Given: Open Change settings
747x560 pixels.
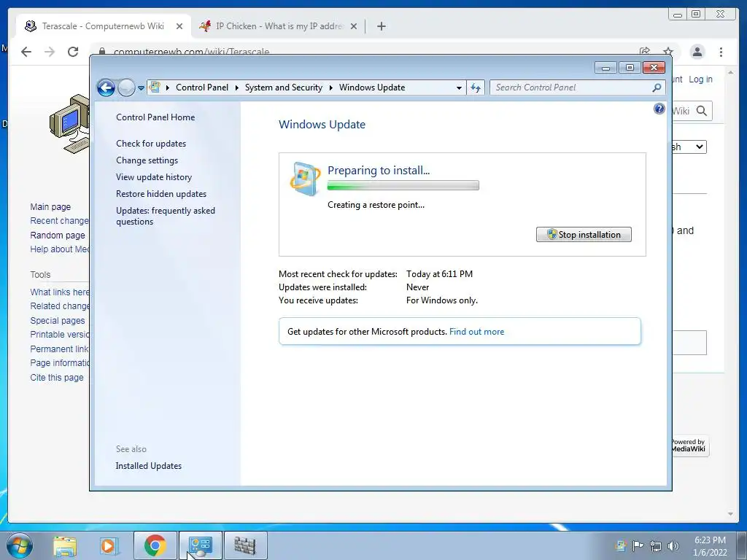Looking at the screenshot, I should [x=147, y=160].
